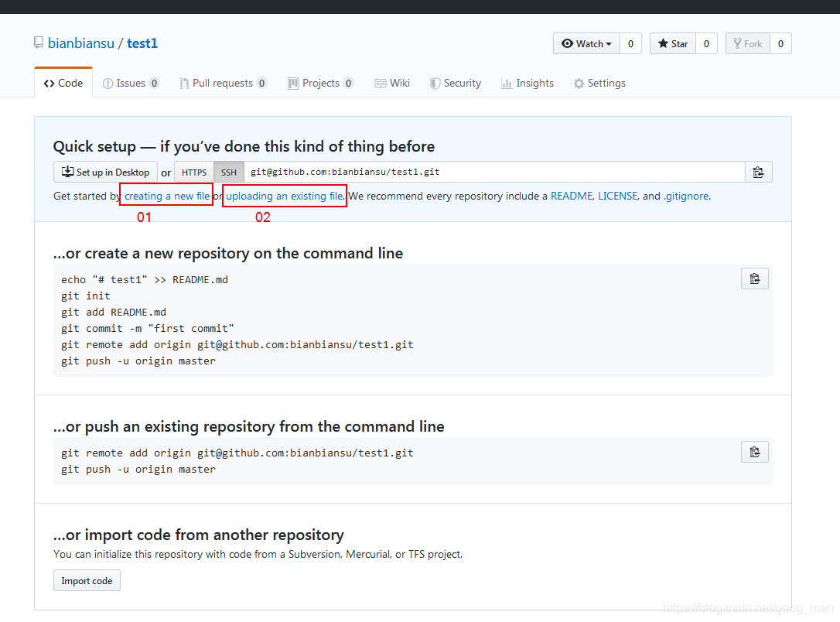This screenshot has width=840, height=622.
Task: Select the HTTPS clone protocol
Action: point(194,172)
